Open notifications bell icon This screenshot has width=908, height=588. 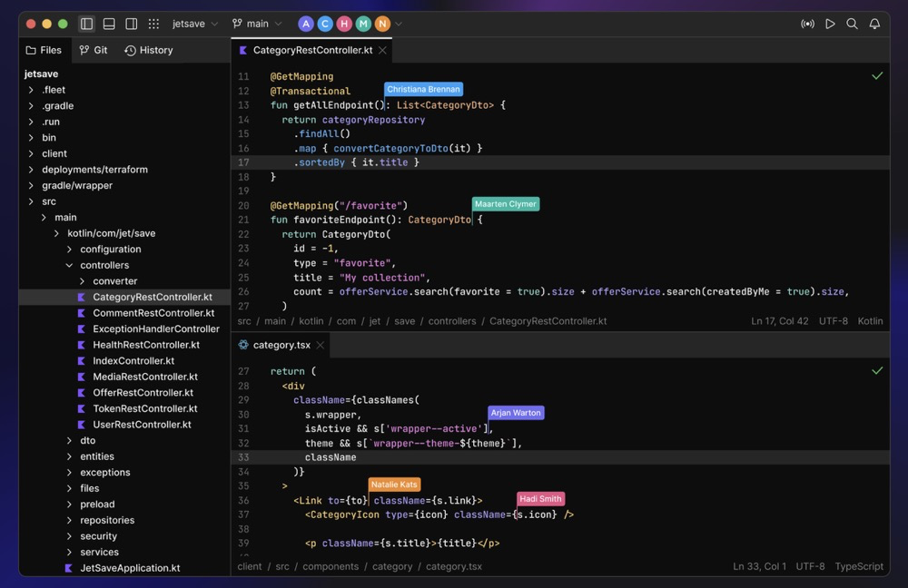click(x=874, y=24)
